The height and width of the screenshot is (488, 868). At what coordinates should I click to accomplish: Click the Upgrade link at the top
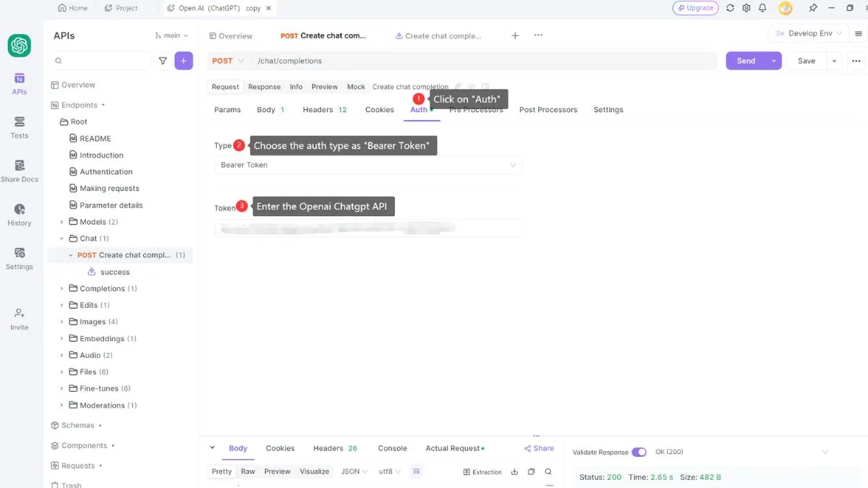click(x=695, y=7)
